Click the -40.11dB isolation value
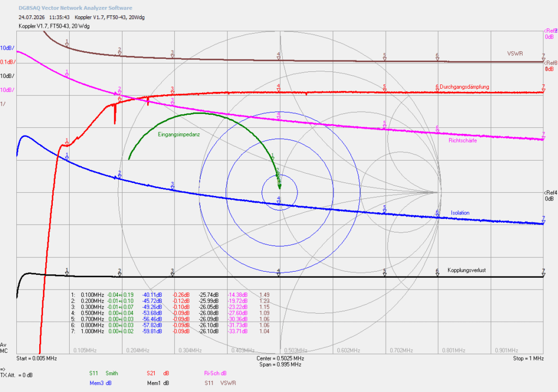 (152, 295)
